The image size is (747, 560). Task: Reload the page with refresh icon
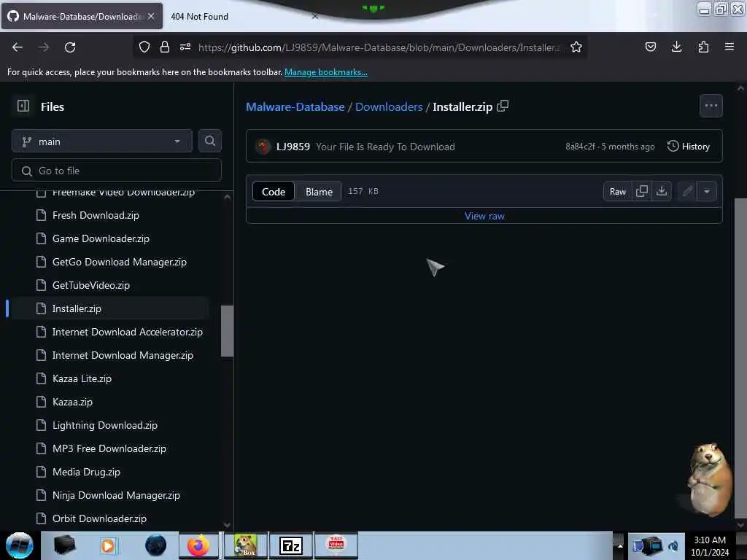70,47
